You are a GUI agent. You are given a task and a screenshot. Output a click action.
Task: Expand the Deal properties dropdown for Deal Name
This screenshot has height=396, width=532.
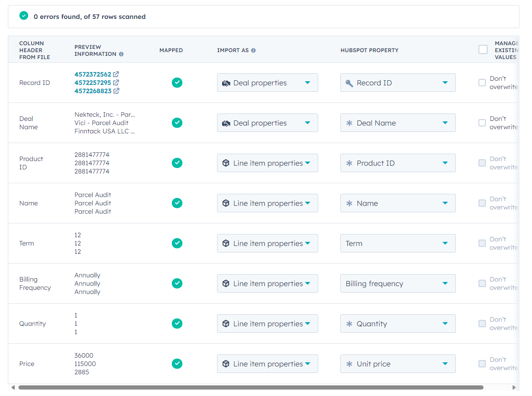(267, 123)
